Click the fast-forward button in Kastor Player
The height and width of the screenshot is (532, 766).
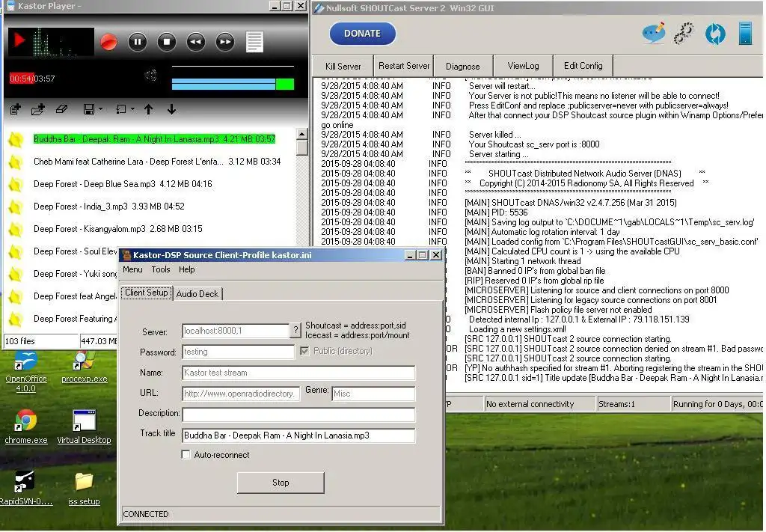[x=225, y=42]
